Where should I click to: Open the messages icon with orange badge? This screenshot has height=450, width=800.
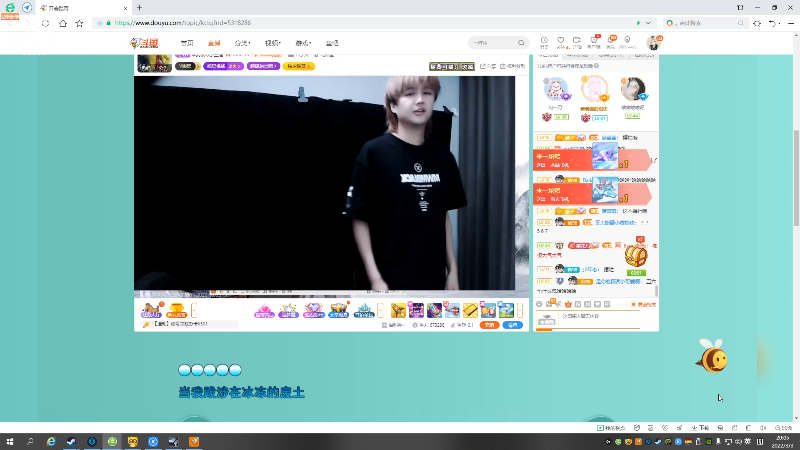(611, 42)
